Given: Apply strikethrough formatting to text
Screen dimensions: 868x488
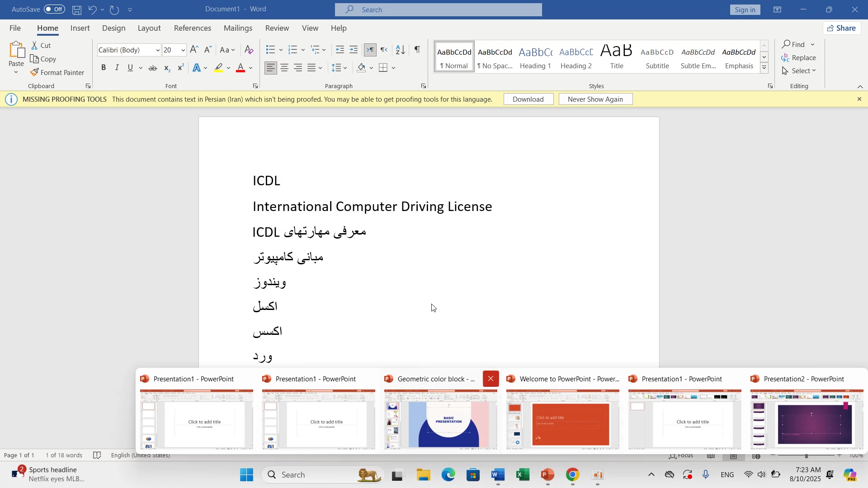Looking at the screenshot, I should [153, 68].
